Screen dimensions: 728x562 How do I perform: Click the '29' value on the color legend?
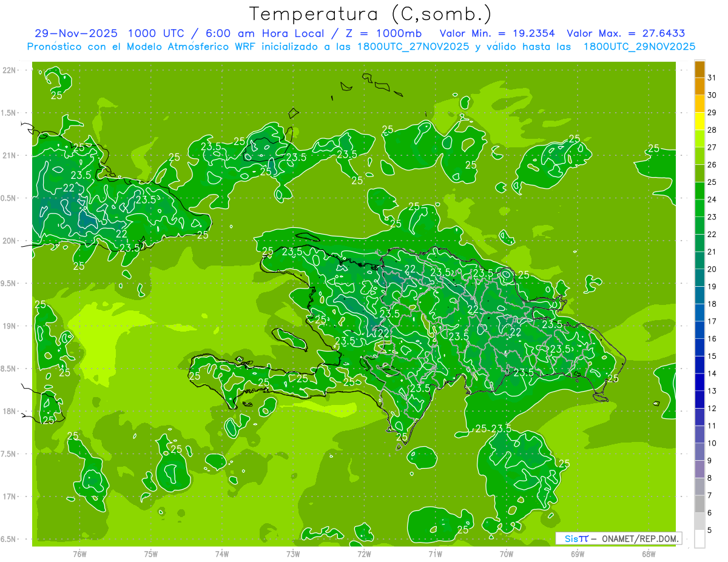[712, 112]
